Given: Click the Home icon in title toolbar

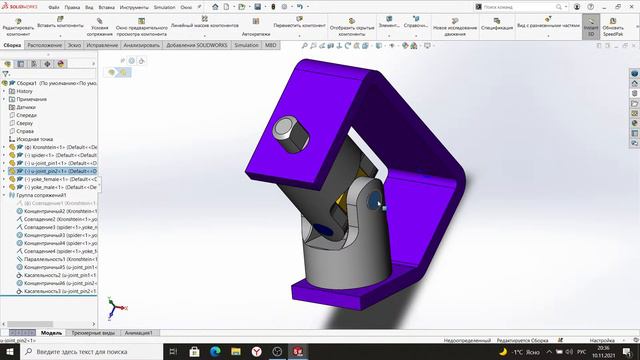Looking at the screenshot, I should pos(215,7).
